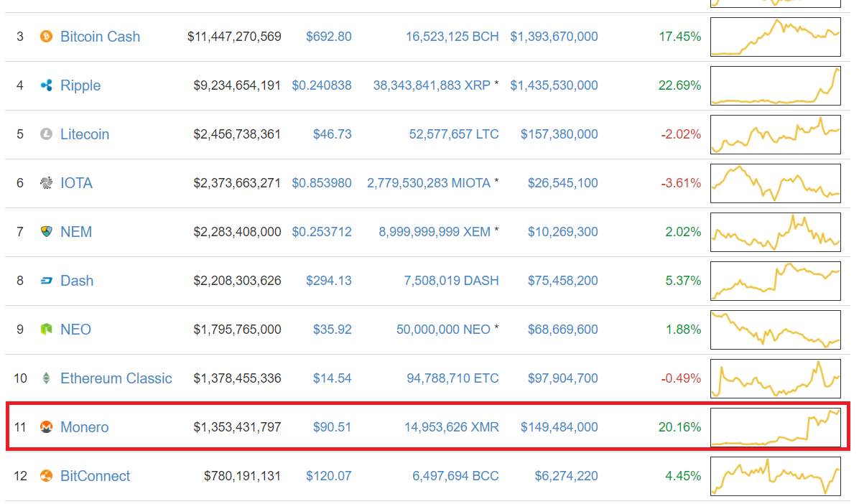Viewport: 859px width, 504px height.
Task: Click Monero price $90.51
Action: tap(333, 426)
